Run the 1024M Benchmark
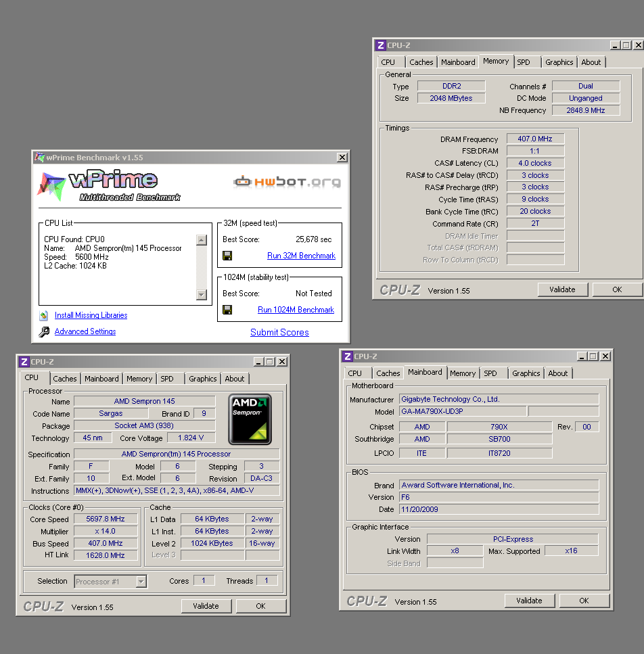644x654 pixels. (x=296, y=310)
